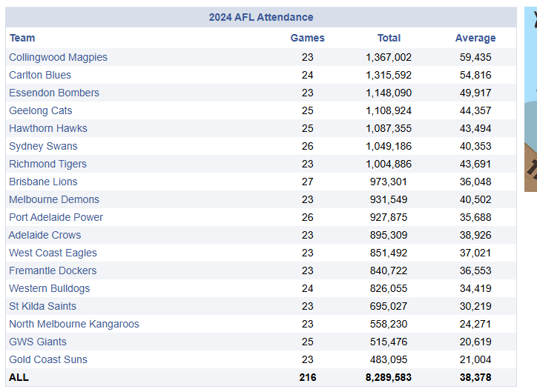Open Sydney Swans team link
537x392 pixels.
[x=43, y=146]
